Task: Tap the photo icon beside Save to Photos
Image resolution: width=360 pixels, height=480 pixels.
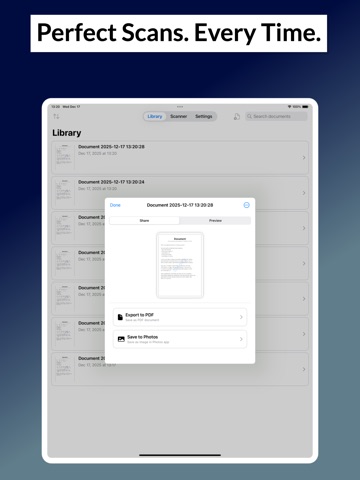Action: [x=121, y=339]
